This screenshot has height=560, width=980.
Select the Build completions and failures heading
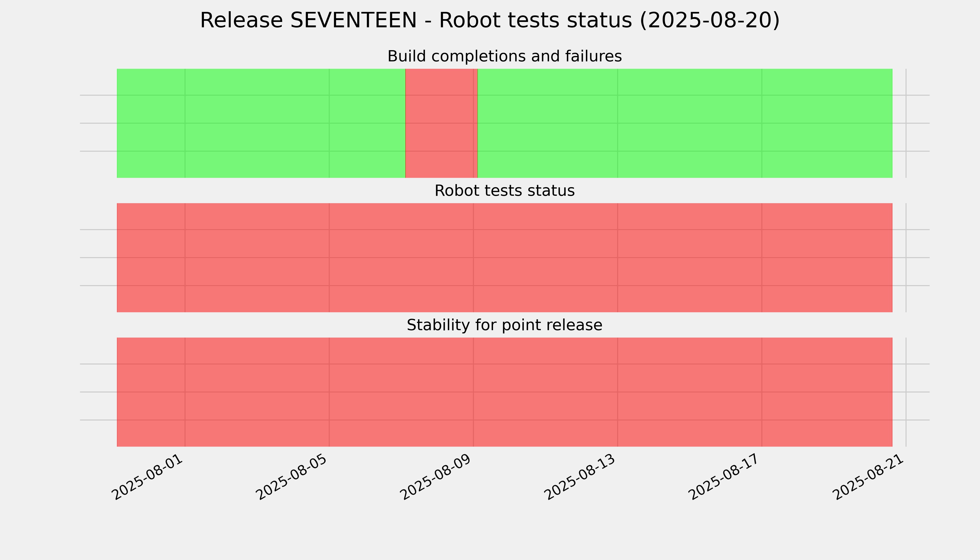504,56
